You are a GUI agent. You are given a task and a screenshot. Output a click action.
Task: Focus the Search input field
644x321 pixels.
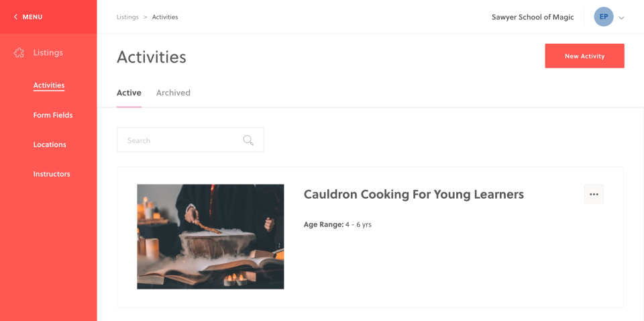[190, 140]
